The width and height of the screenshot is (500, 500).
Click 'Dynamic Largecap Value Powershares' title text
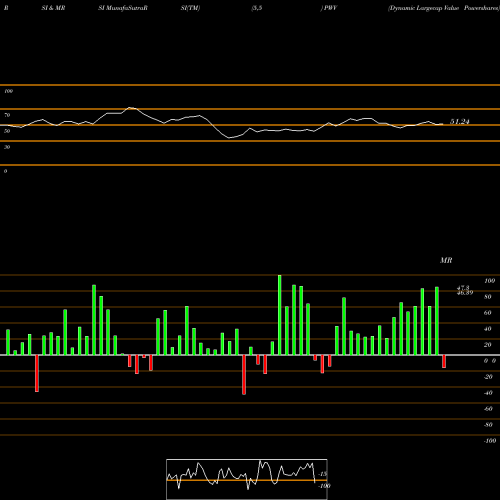(444, 8)
